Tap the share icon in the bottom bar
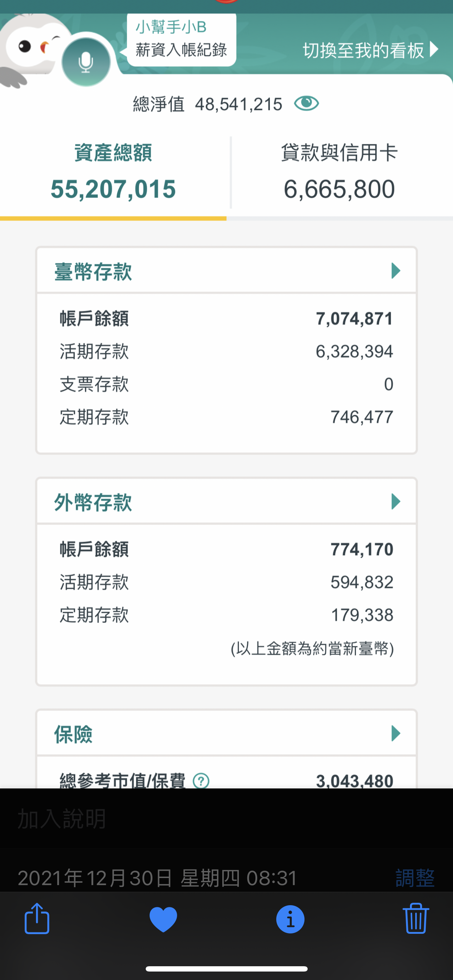This screenshot has width=453, height=980. point(37,919)
